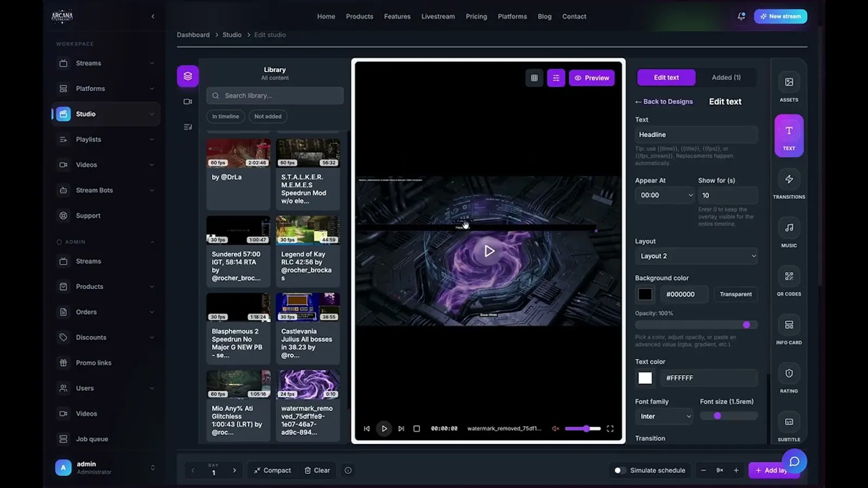Click the Dashboard breadcrumb
The image size is (868, 488).
(x=193, y=35)
